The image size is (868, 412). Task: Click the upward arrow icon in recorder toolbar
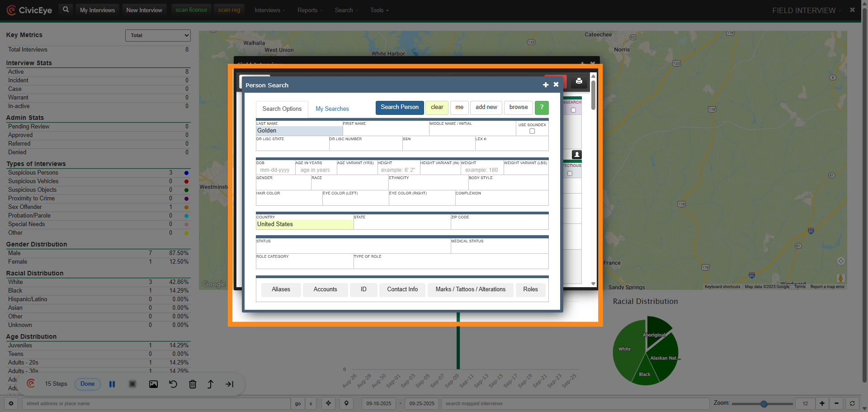pyautogui.click(x=210, y=384)
